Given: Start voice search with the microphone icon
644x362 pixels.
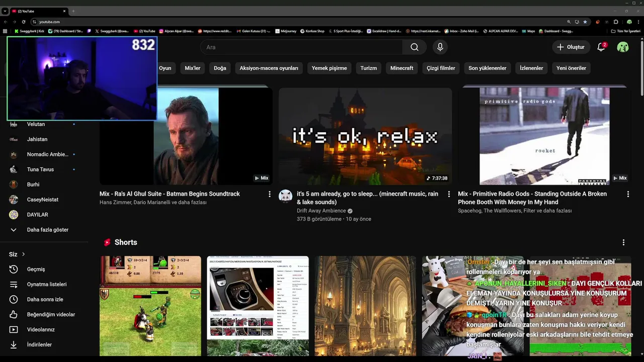Looking at the screenshot, I should click(440, 47).
